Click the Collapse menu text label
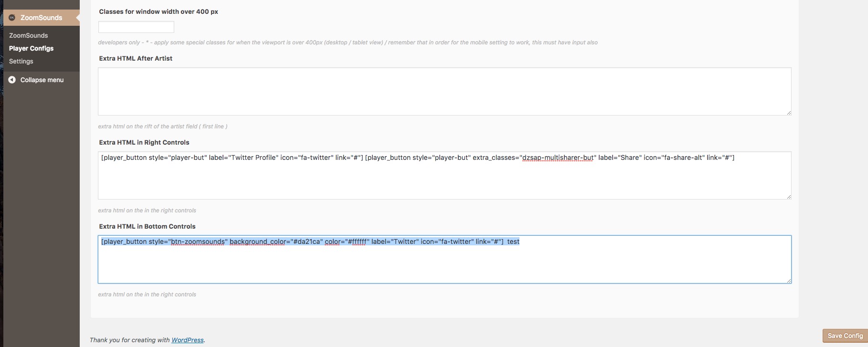This screenshot has height=347, width=868. coord(42,80)
